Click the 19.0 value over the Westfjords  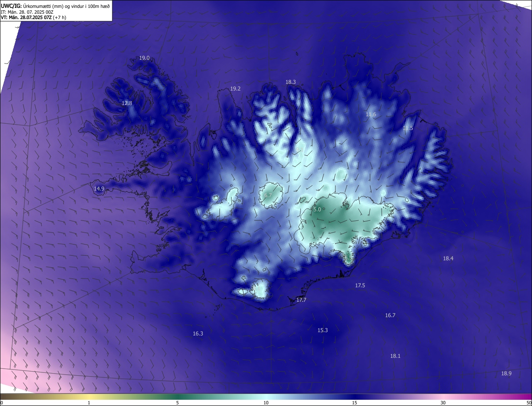pos(144,58)
